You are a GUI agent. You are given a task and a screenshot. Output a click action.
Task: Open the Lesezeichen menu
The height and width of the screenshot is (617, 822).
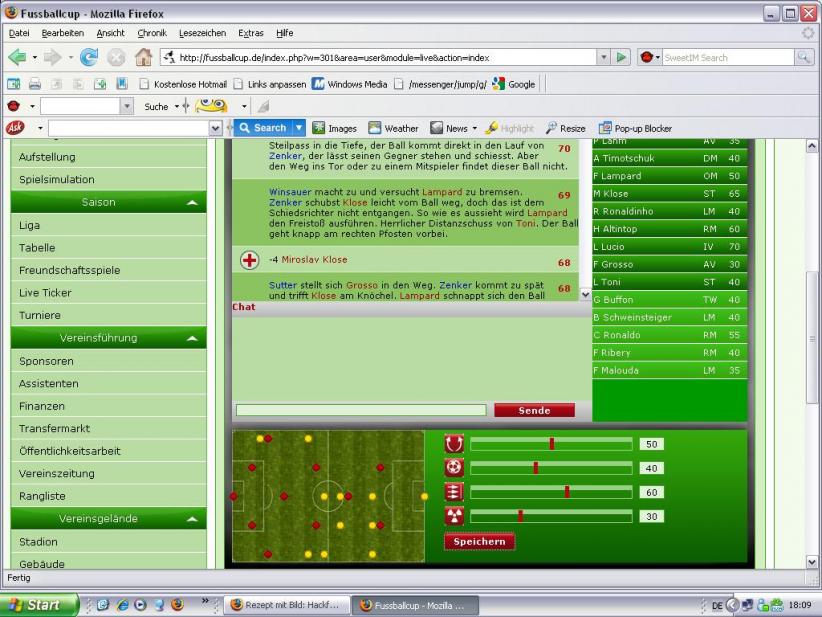click(x=203, y=33)
